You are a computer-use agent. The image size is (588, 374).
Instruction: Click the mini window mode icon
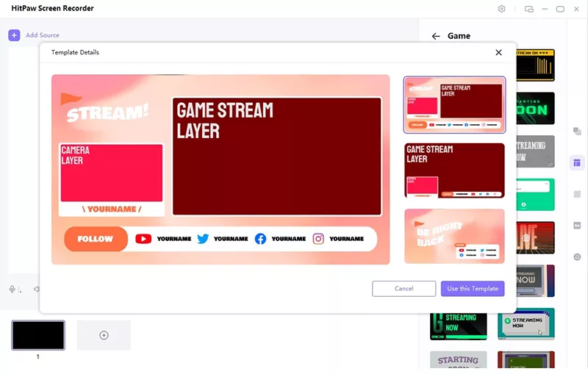pyautogui.click(x=529, y=9)
